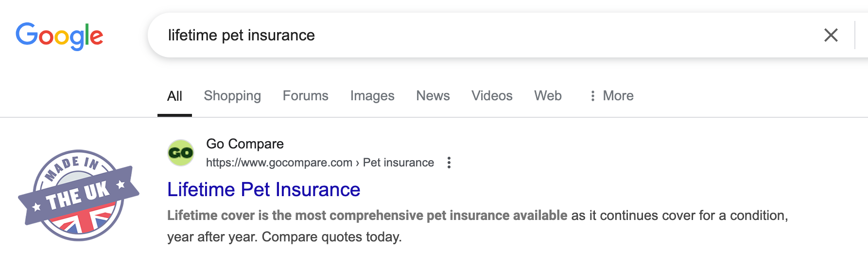Click the bold snippet text about lifetime cover

click(367, 216)
